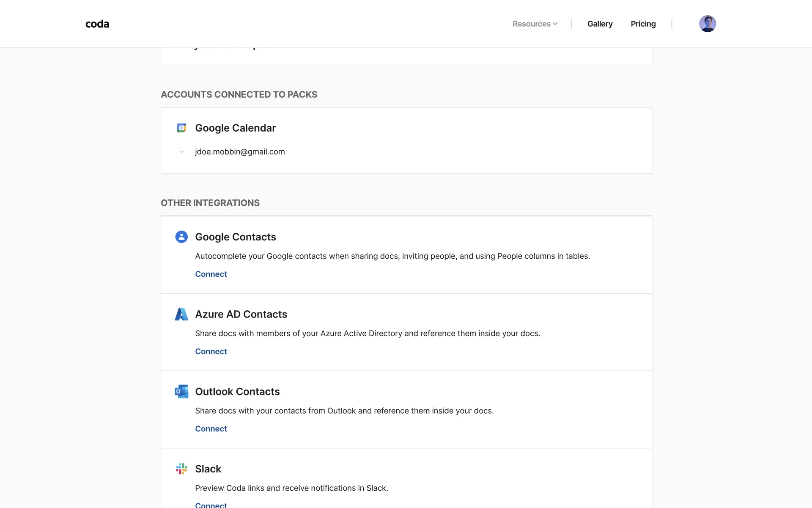Connect Outlook Contacts integration

211,429
